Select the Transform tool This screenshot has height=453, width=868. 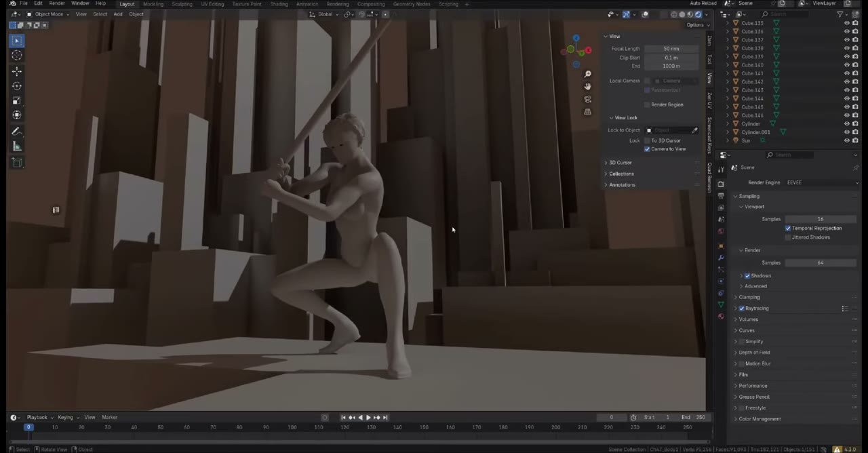click(17, 115)
